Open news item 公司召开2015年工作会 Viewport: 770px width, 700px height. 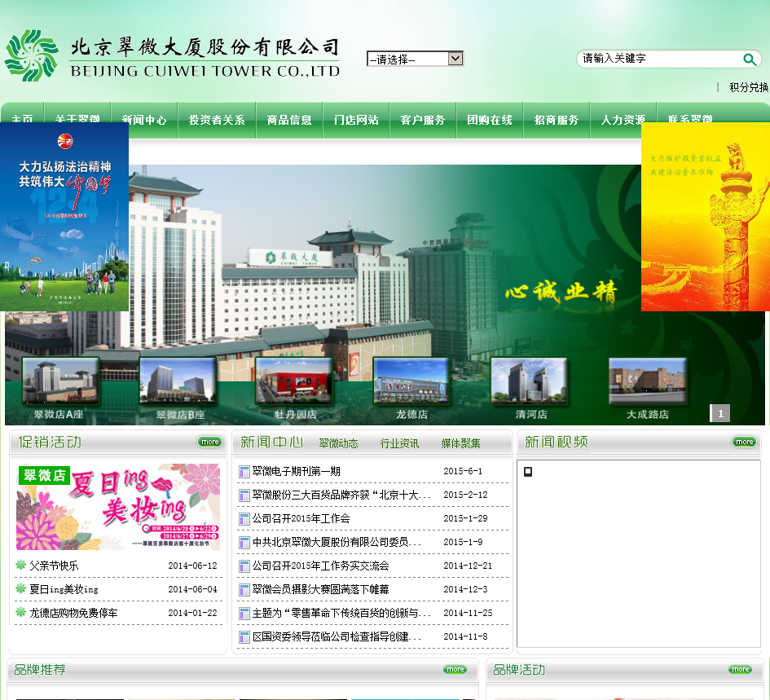pyautogui.click(x=301, y=518)
